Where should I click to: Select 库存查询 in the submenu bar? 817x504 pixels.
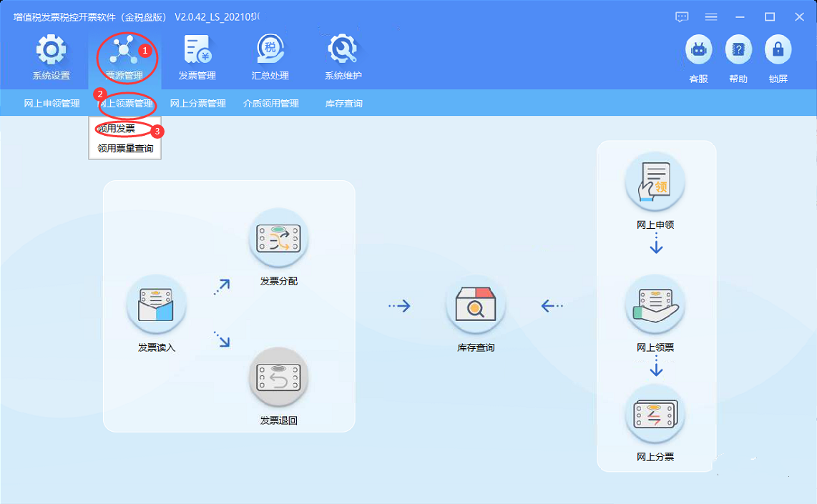[x=344, y=104]
